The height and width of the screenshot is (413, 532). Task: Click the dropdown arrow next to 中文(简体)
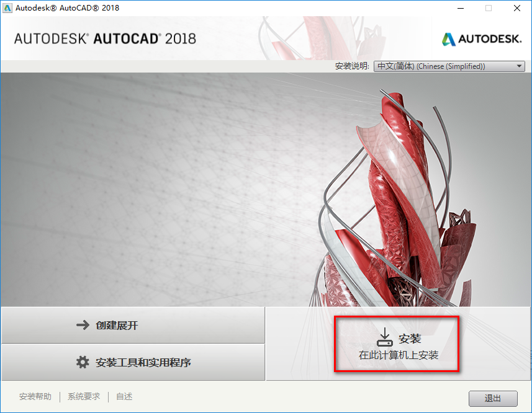point(517,66)
